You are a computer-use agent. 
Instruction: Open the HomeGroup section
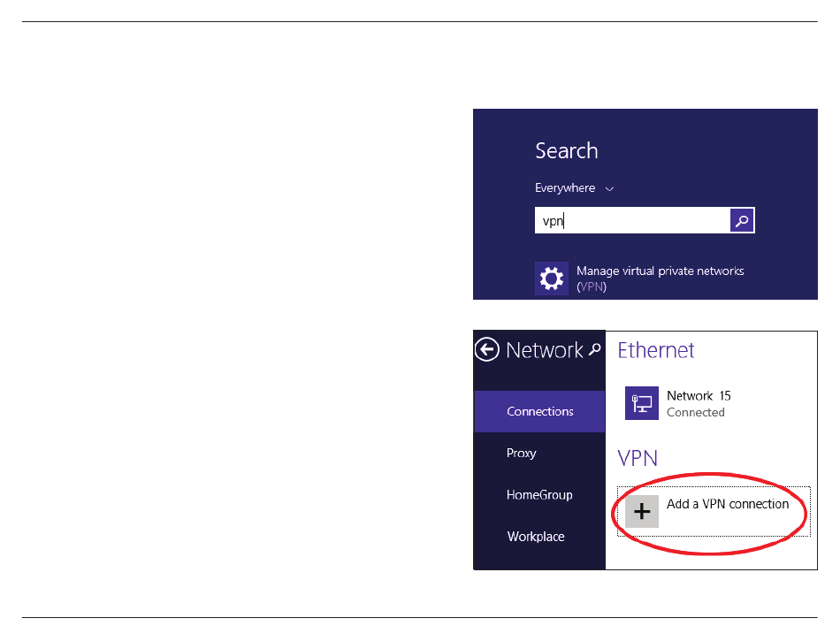[539, 495]
